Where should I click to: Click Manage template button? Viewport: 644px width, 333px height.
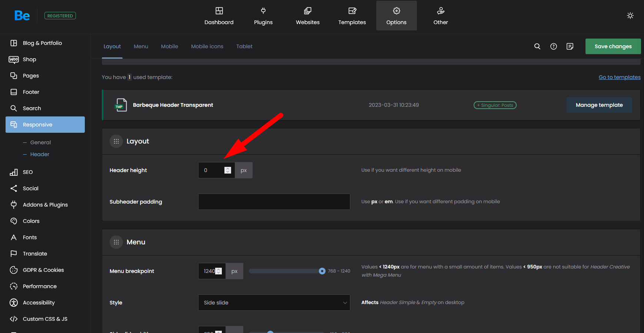pos(599,105)
